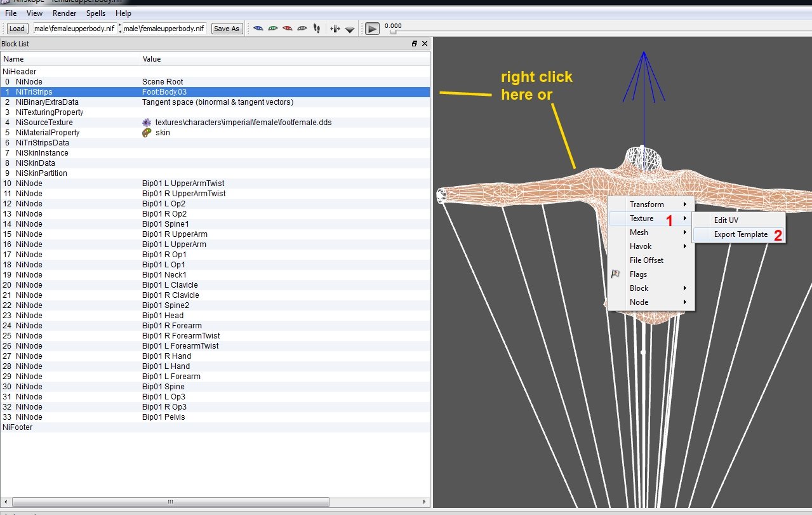Select the NiHeader row
Viewport: 812px width, 515px height.
(215, 72)
